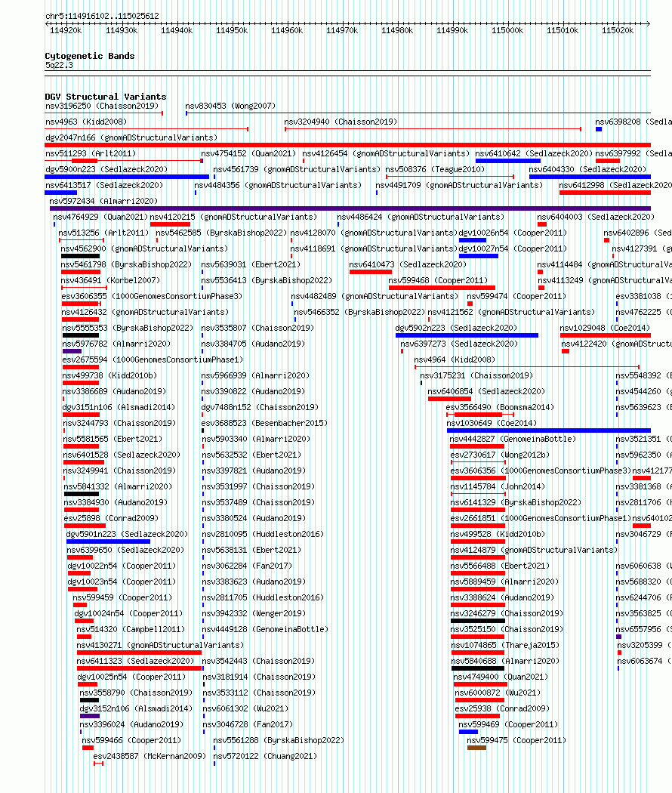Click nsv1145784 (John2014) label

click(498, 486)
